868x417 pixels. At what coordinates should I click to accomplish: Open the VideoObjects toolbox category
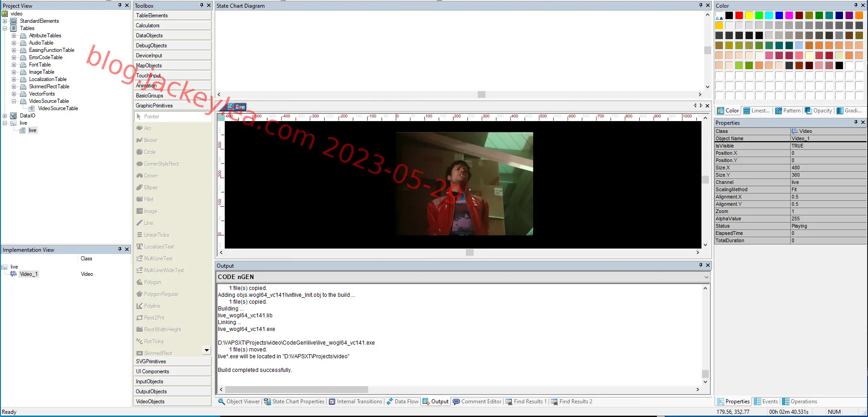tap(172, 402)
